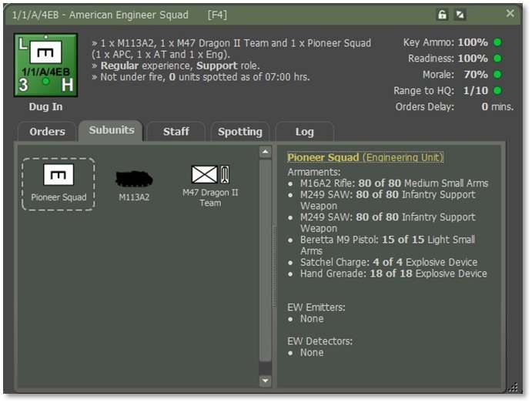Show the Log tab
This screenshot has height=403, width=532.
point(304,132)
